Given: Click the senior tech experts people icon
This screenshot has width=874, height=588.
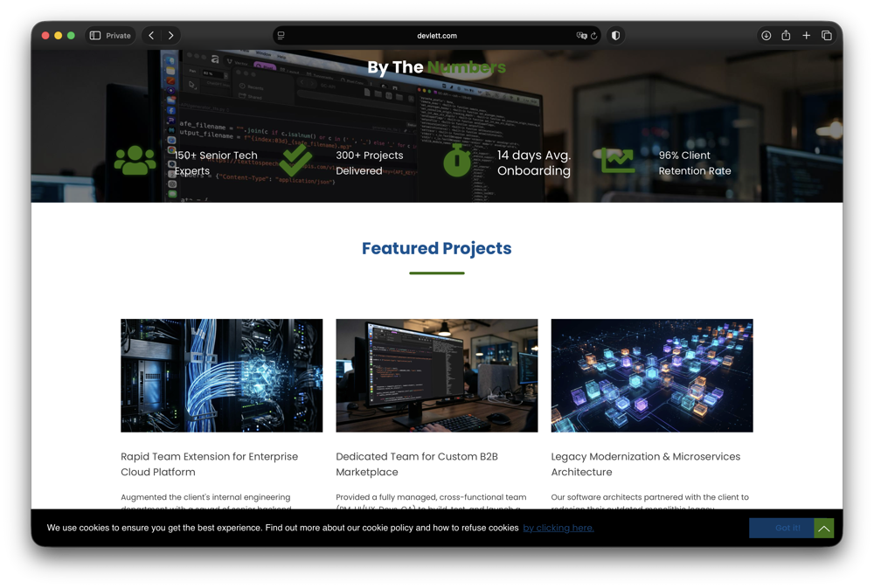Looking at the screenshot, I should (x=135, y=161).
